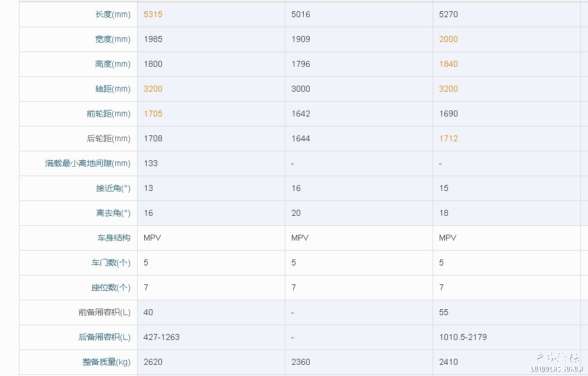Viewport: 588px width, 376px height.
Task: Click the 1010.5-2179 trunk volume cell
Action: 463,337
